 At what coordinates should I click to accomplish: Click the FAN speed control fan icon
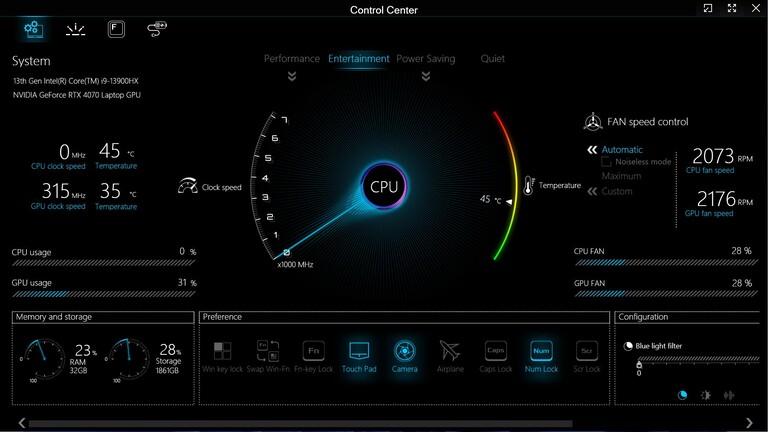[593, 121]
